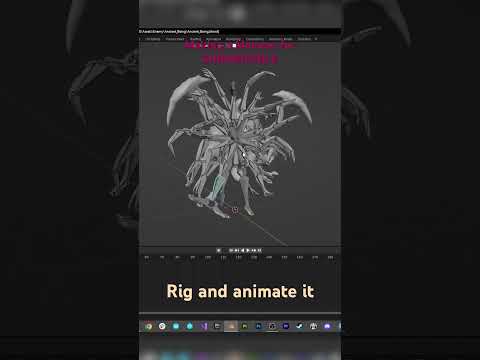Switch to the UV Editing workspace tab
480x360 pixels.
(153, 39)
